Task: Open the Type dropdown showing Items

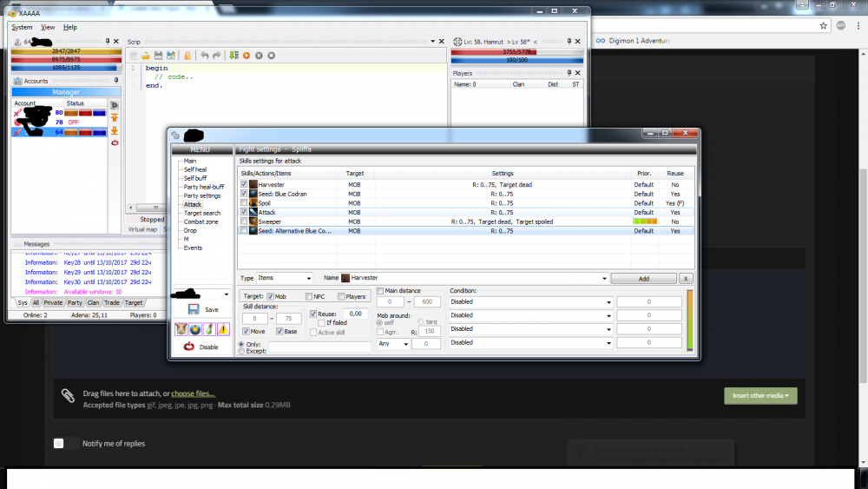Action: tap(285, 278)
